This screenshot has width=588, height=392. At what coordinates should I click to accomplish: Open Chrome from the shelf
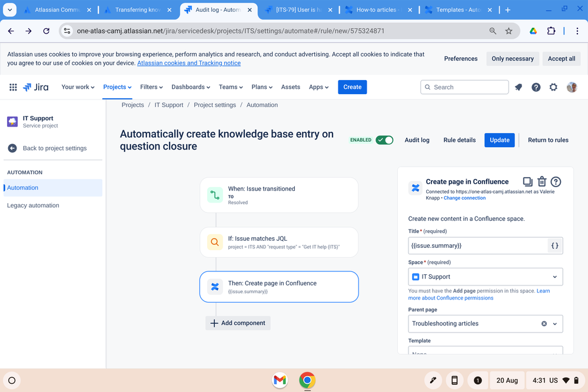307,380
